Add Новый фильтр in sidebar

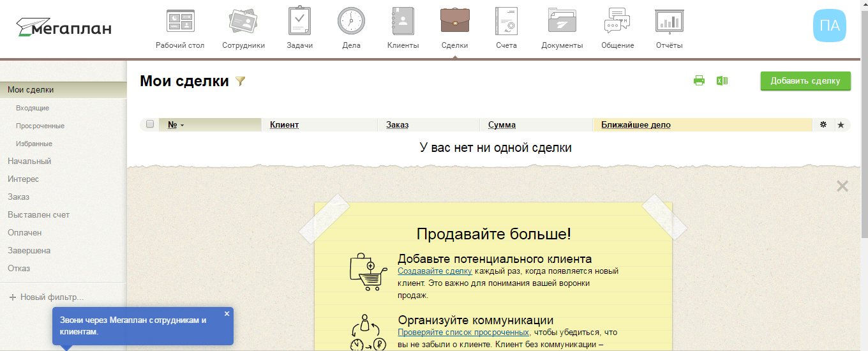coord(46,297)
